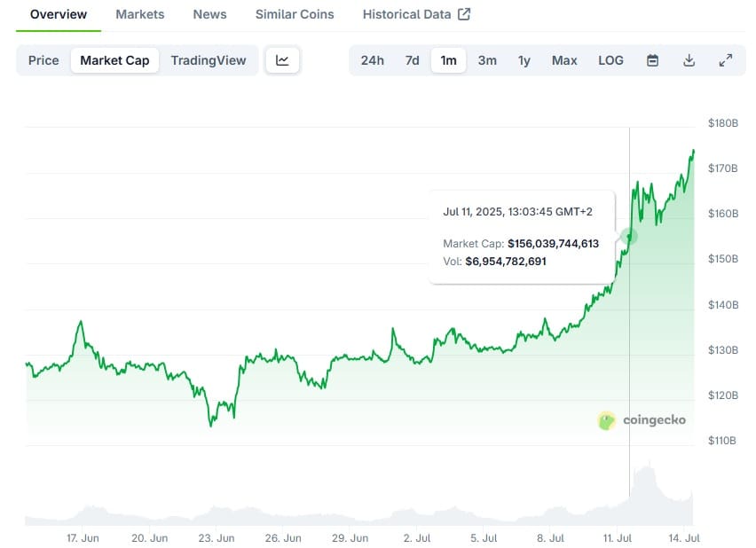This screenshot has height=548, width=756.
Task: Go to the News tab
Action: pyautogui.click(x=209, y=14)
